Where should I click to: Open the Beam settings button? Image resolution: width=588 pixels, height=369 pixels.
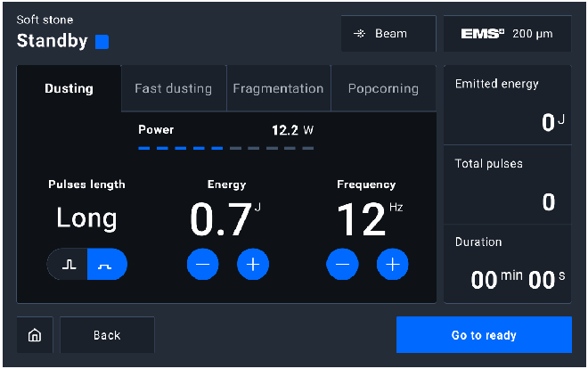pyautogui.click(x=388, y=34)
